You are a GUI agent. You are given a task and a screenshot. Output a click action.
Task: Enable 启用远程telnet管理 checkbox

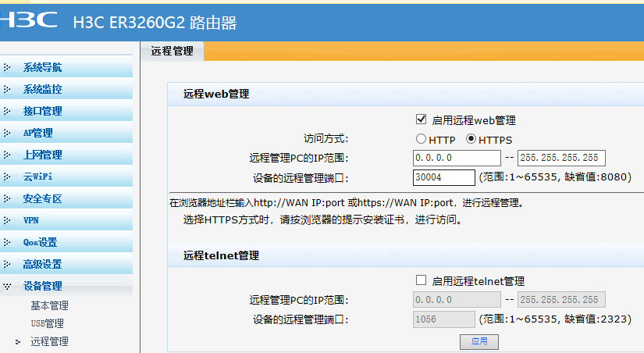(x=421, y=280)
